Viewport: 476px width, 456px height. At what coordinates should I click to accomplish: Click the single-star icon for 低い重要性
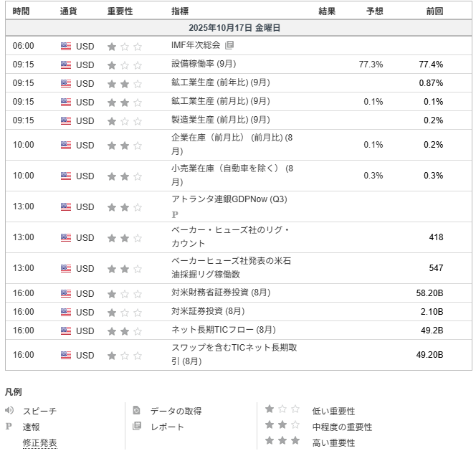click(x=282, y=409)
